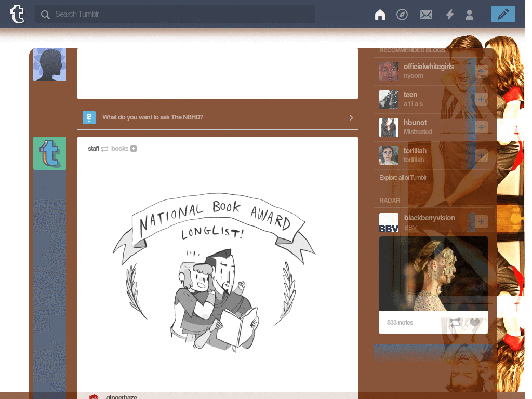The image size is (532, 399).
Task: Open the hbunot recommended blog
Action: click(415, 123)
